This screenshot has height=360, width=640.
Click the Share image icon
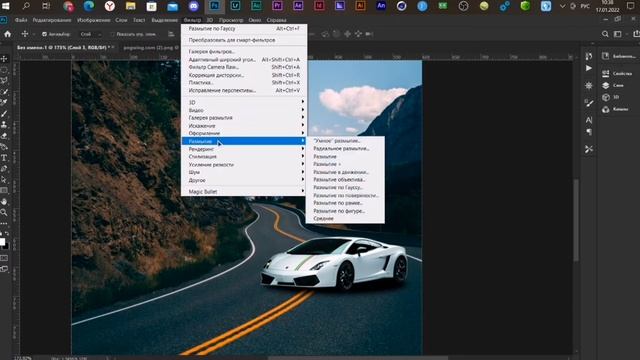636,34
